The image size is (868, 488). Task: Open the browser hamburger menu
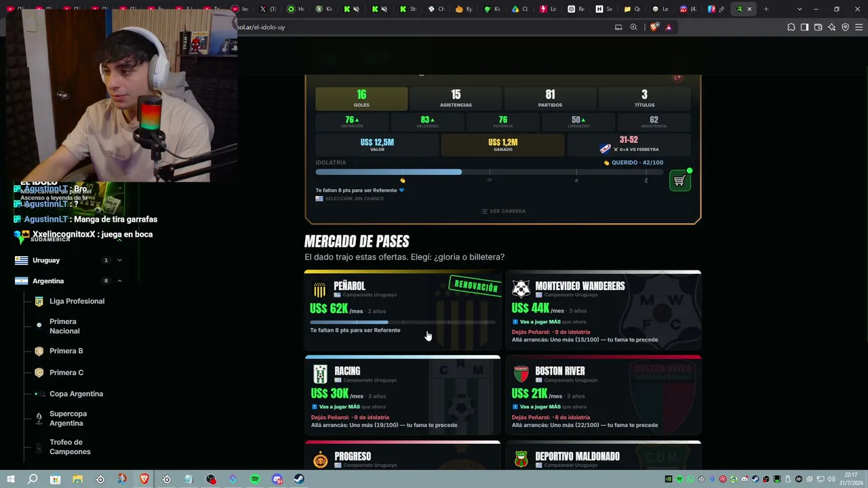[x=859, y=27]
